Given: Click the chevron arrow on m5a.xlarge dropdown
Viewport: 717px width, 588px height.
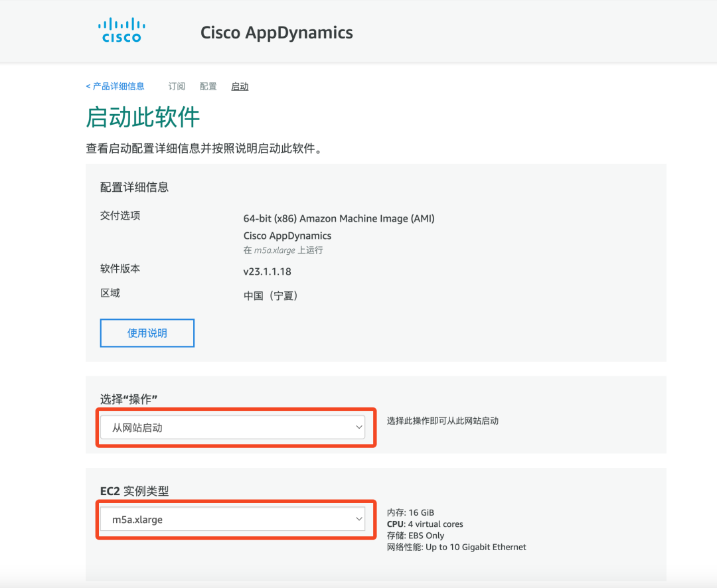Looking at the screenshot, I should point(358,519).
